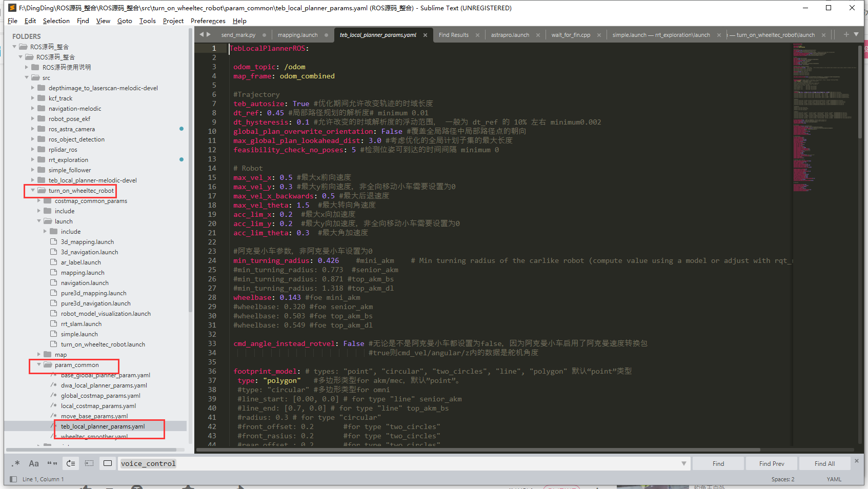Screen dimensions: 868x489
Task: Close the teb_local_planner_params.yaml tab
Action: (x=425, y=35)
